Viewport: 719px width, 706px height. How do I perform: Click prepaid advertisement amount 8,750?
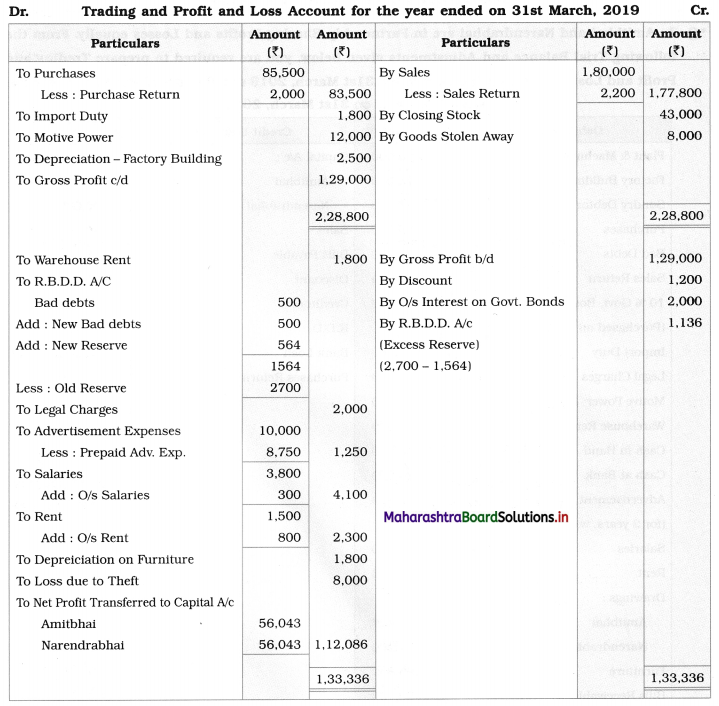[283, 452]
